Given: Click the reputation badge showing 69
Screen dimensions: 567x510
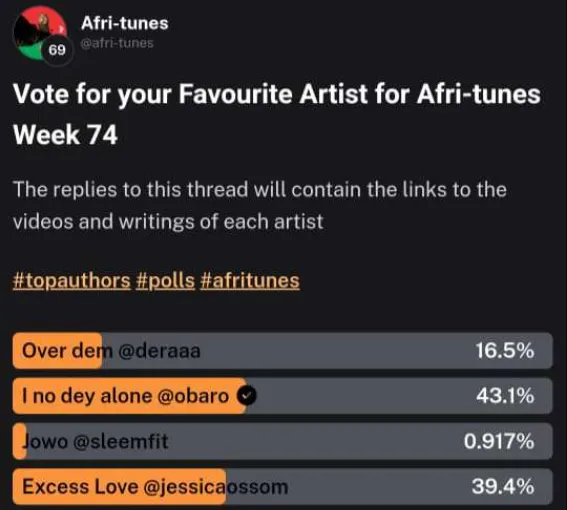Looking at the screenshot, I should (57, 50).
